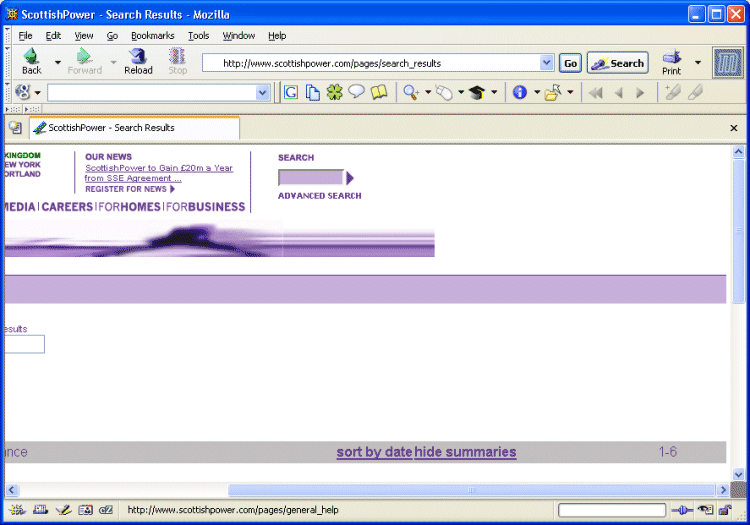Open dropdown arrow next to info icon
This screenshot has width=750, height=525.
(x=537, y=92)
